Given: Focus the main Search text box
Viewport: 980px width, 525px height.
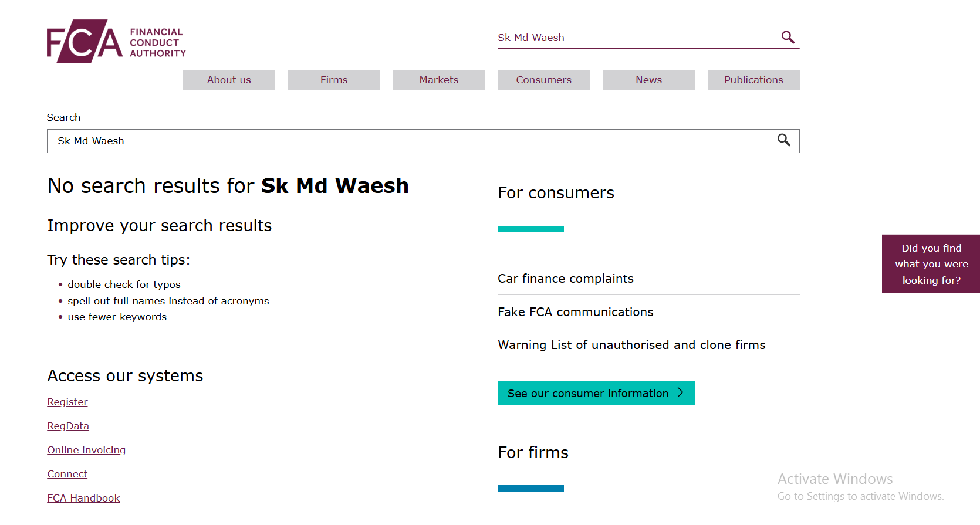Looking at the screenshot, I should 411,141.
